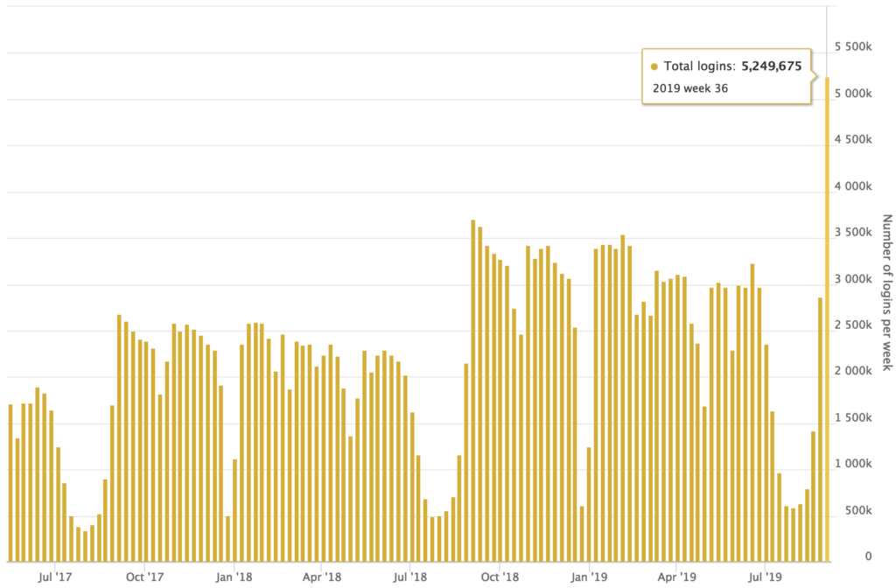Click the Apr '19 date label
This screenshot has height=588, width=896.
pos(676,576)
